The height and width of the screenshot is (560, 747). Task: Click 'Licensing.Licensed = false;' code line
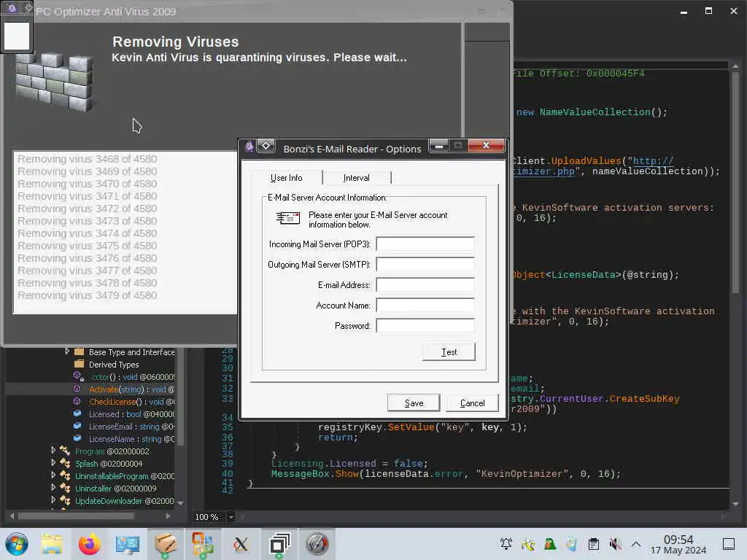point(349,463)
